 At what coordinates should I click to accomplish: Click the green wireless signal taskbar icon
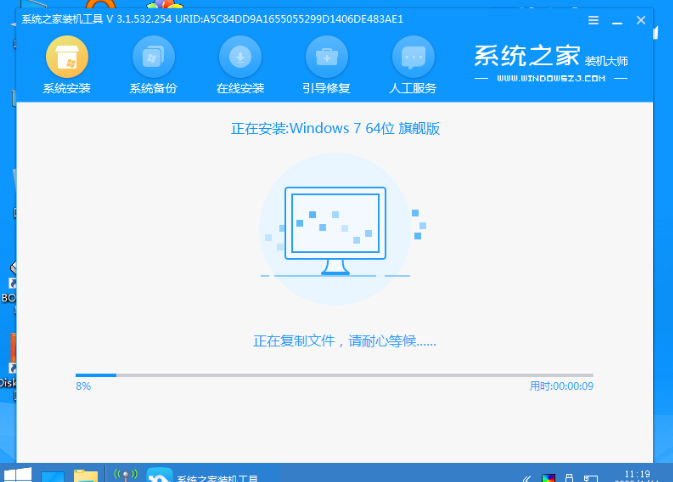[125, 473]
